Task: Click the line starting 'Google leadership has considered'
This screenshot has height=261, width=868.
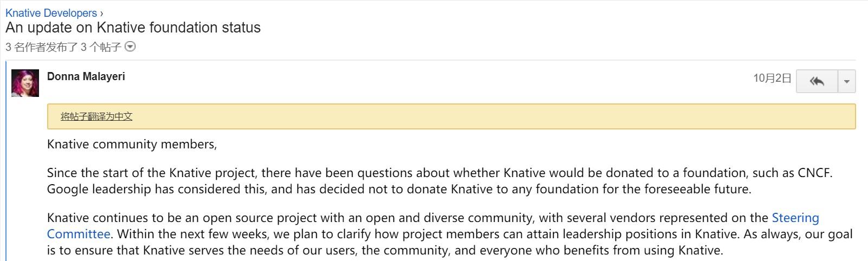Action: click(399, 190)
